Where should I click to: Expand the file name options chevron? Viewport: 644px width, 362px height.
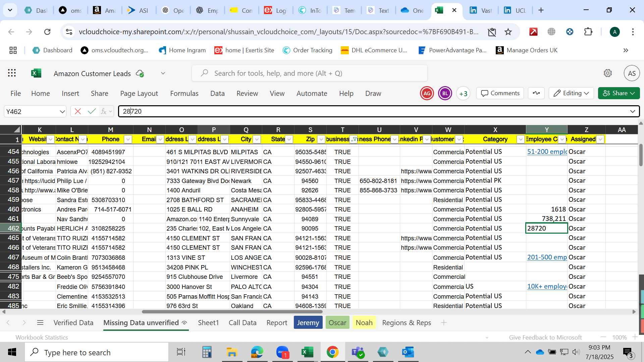[x=163, y=73]
